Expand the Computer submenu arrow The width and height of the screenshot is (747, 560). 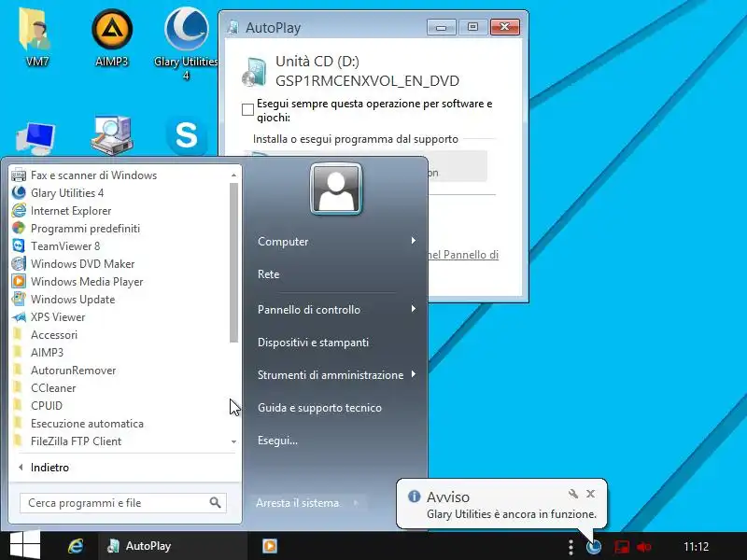414,241
